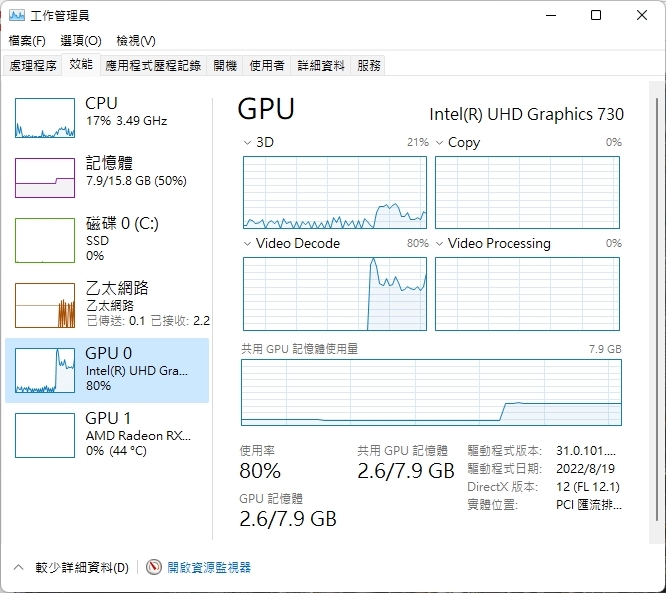Select the GPU 0 graph icon
The width and height of the screenshot is (666, 593).
click(x=45, y=370)
